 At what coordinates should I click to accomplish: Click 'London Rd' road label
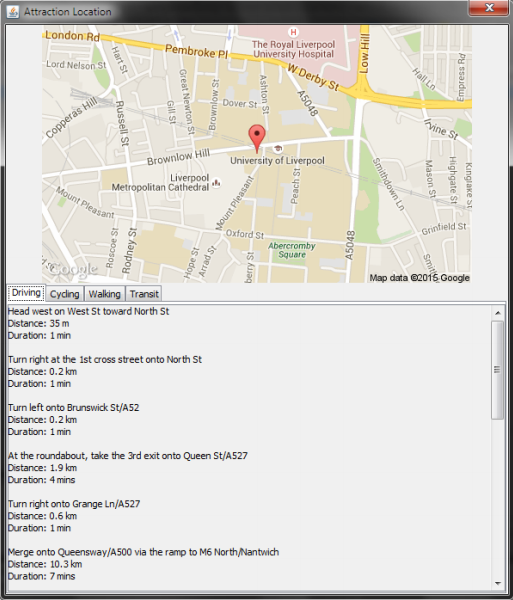coord(72,36)
